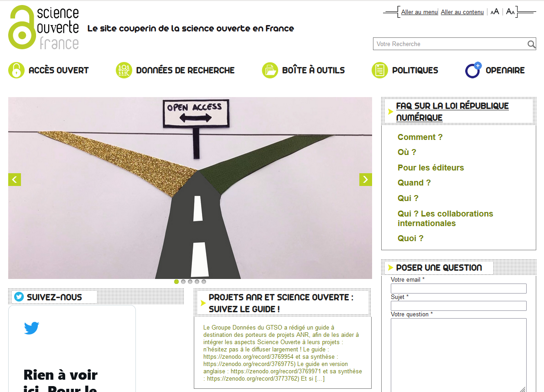The image size is (544, 392).
Task: Click the OpenAIRE circle logo icon
Action: pos(473,70)
